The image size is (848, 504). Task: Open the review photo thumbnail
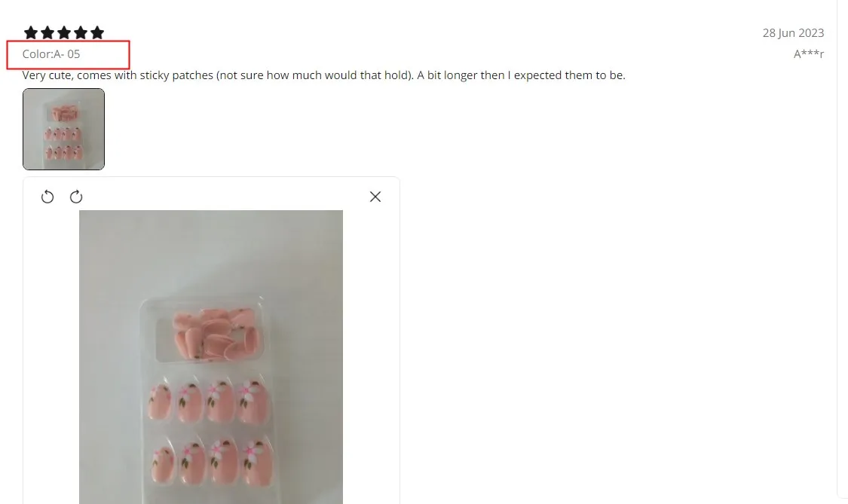(x=64, y=130)
